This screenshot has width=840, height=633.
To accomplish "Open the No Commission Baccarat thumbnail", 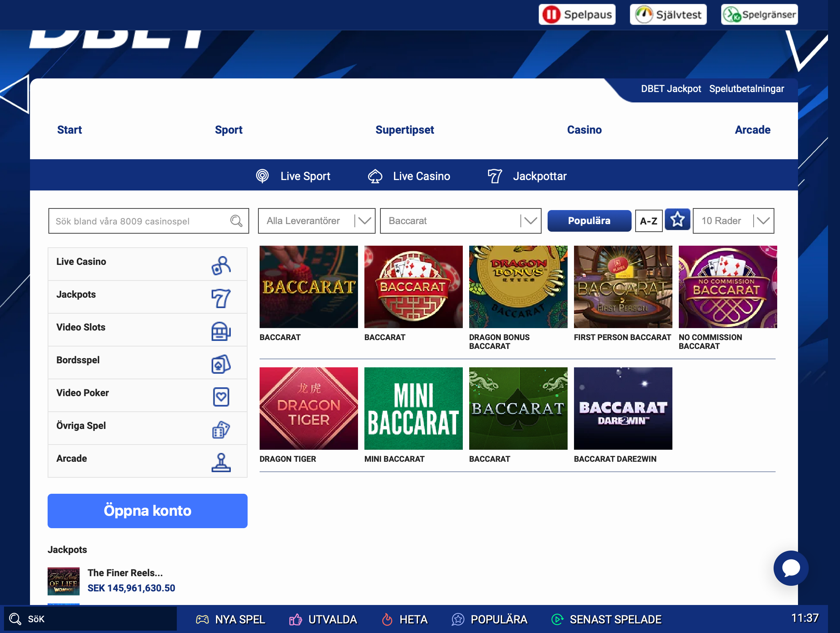I will tap(728, 287).
